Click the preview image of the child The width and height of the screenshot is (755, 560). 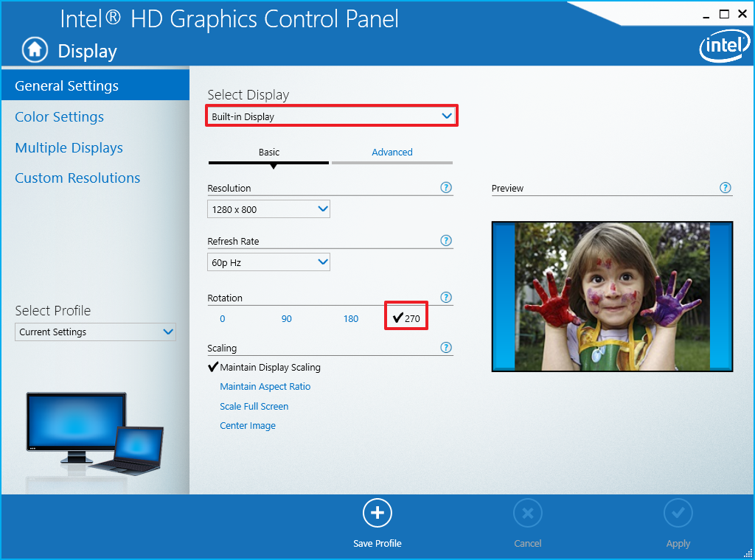[612, 296]
